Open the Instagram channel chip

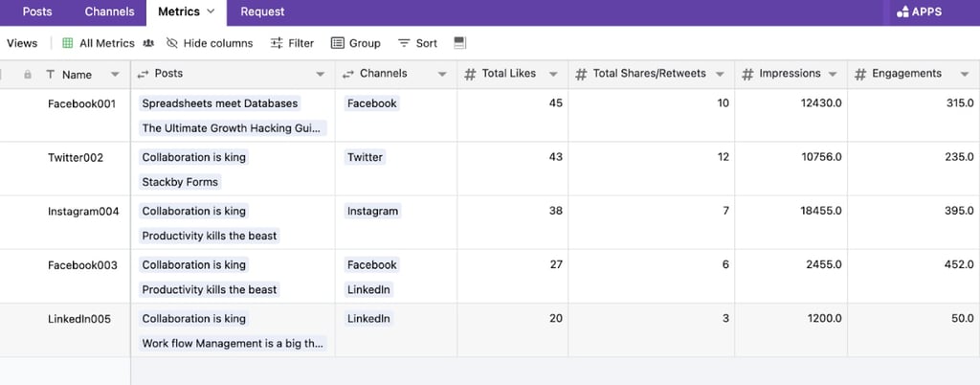coord(372,211)
